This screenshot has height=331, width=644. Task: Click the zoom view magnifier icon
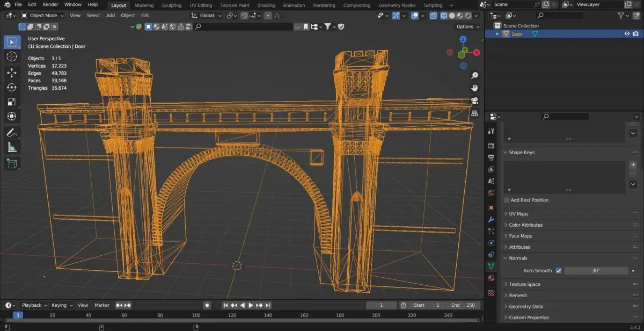click(x=474, y=76)
